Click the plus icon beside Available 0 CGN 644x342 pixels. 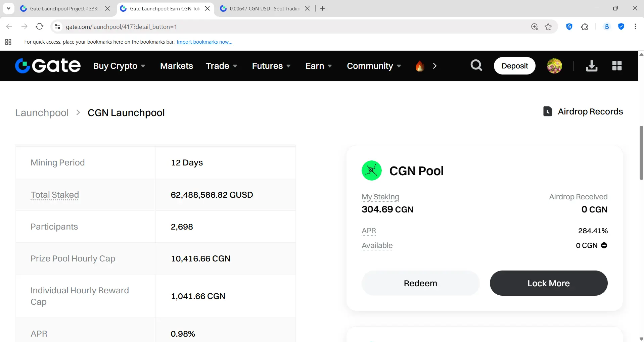coord(604,245)
